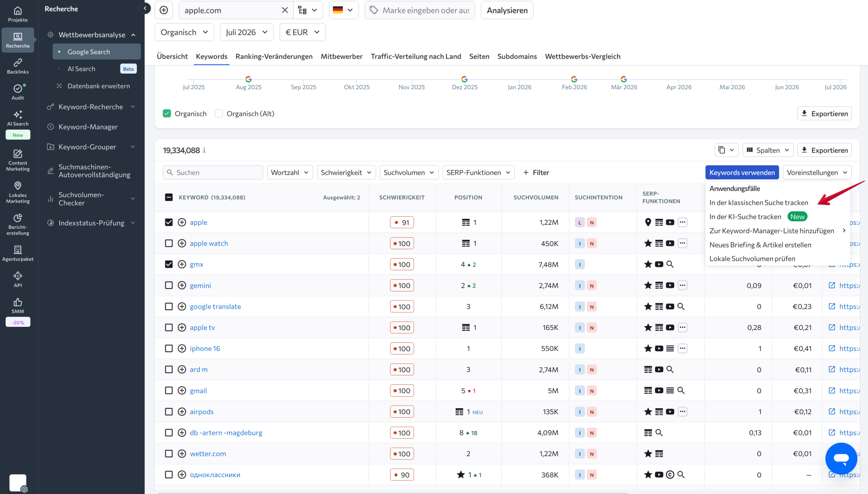The width and height of the screenshot is (868, 494).
Task: Open the apple watch keyword link
Action: tap(209, 243)
